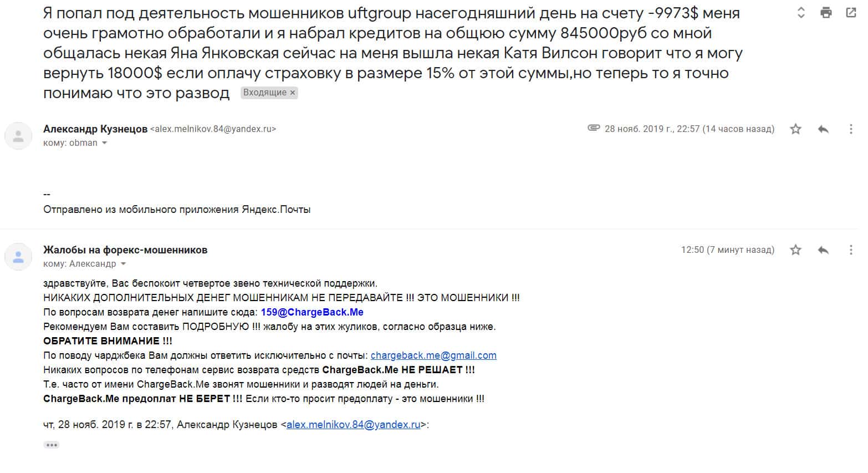Print the whole email conversation
The image size is (868, 473).
click(826, 13)
